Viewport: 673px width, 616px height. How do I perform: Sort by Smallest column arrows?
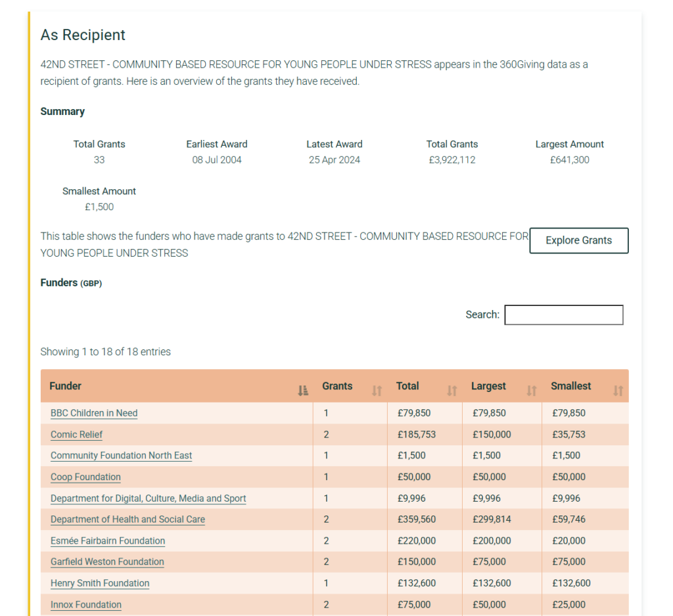click(x=617, y=391)
